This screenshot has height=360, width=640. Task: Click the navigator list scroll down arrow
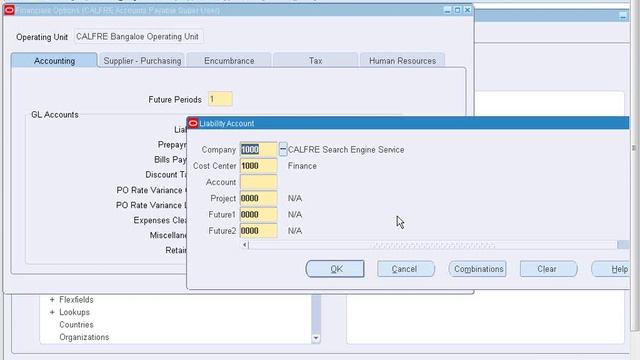tap(316, 338)
